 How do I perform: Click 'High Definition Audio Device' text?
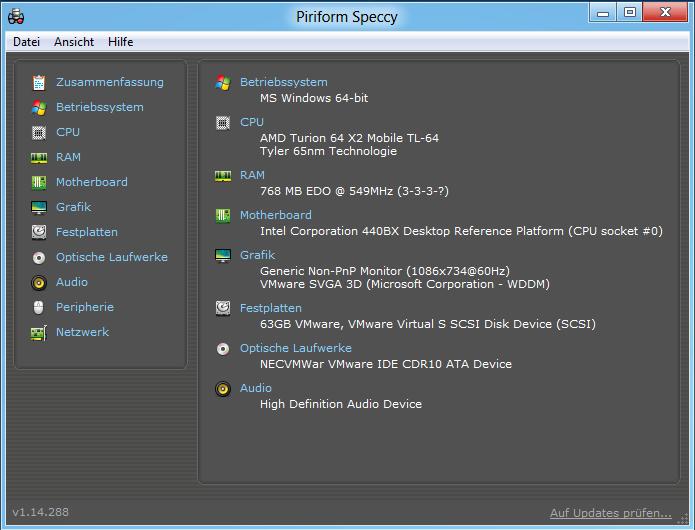tap(341, 404)
